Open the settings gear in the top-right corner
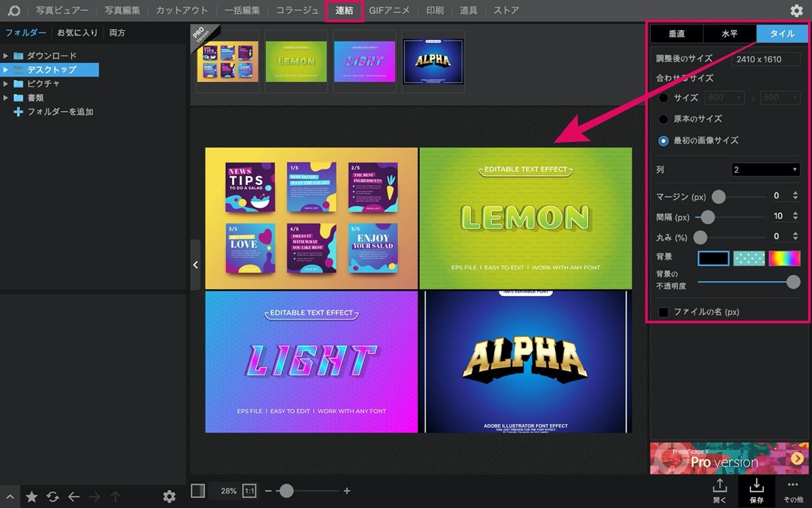This screenshot has width=812, height=508. click(796, 11)
